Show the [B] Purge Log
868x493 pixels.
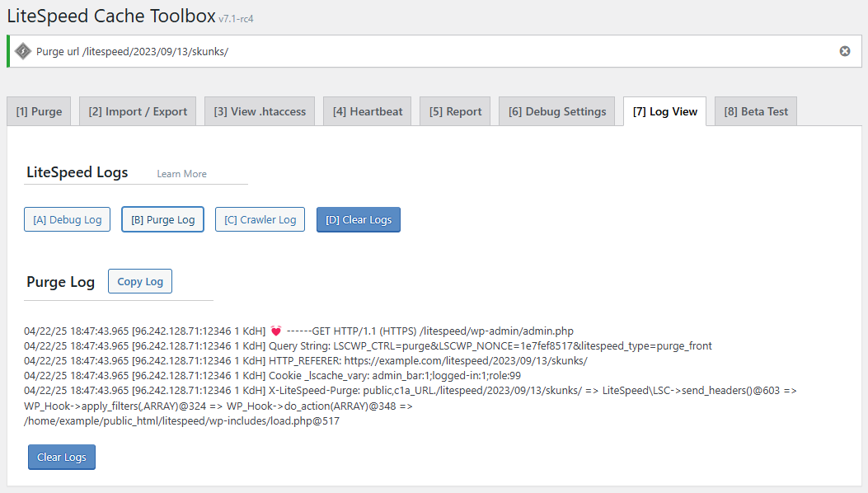(x=162, y=219)
